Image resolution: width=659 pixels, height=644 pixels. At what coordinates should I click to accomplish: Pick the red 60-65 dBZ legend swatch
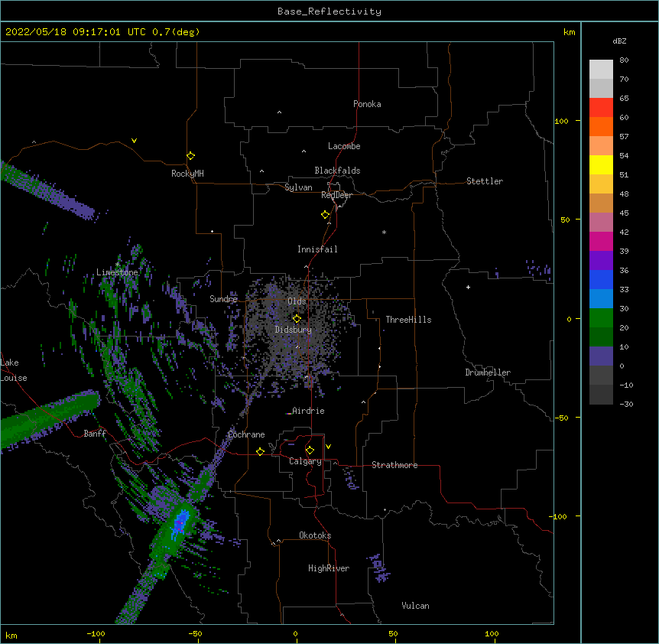coord(601,108)
